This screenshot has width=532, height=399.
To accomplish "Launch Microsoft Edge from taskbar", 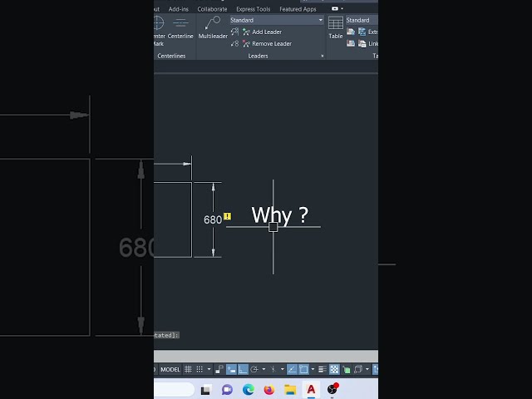I will pyautogui.click(x=248, y=390).
